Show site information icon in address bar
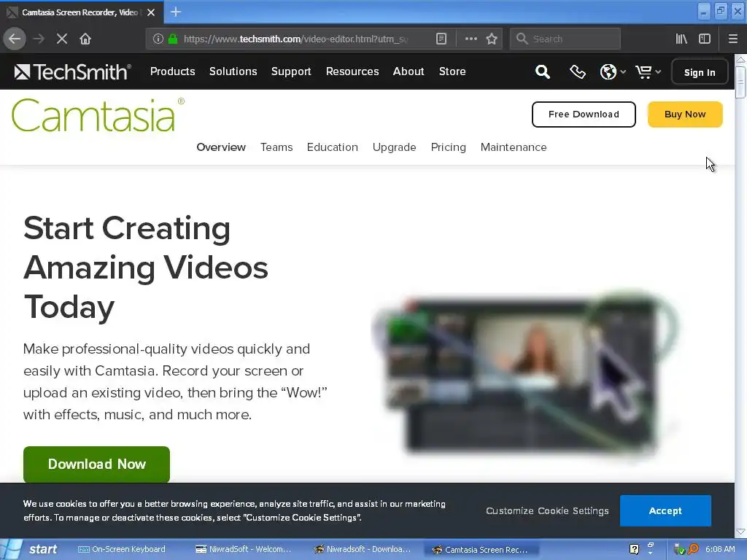 coord(158,39)
